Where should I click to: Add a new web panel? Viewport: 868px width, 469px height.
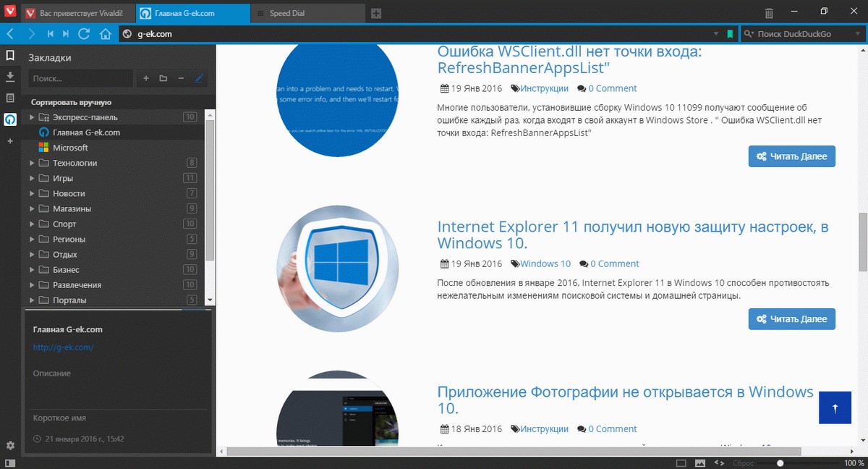[x=10, y=141]
